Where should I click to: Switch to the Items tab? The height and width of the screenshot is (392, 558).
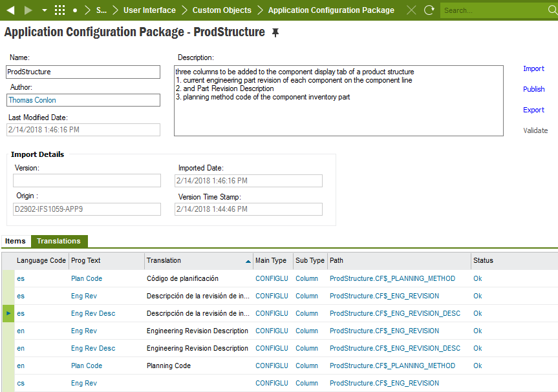(16, 241)
